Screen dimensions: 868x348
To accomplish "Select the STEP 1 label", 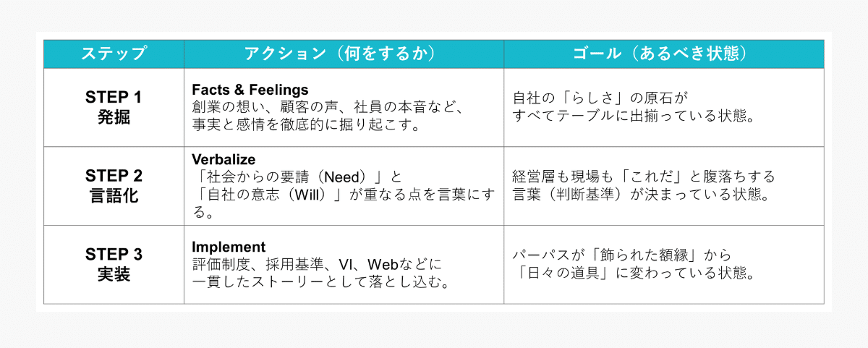I will (x=114, y=98).
